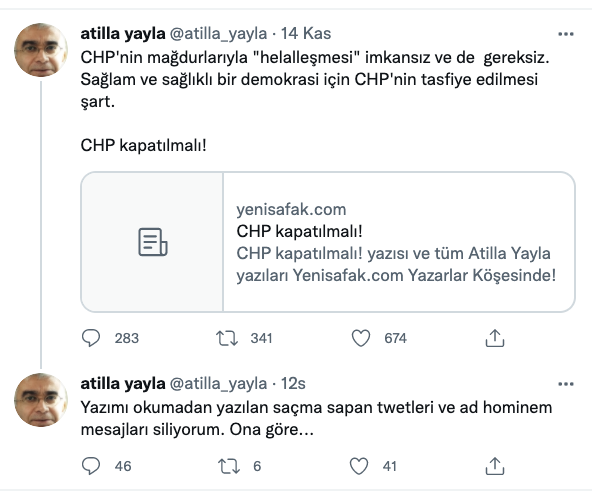592x492 pixels.
Task: Retweet the first tweet with 341 retweets
Action: point(227,338)
